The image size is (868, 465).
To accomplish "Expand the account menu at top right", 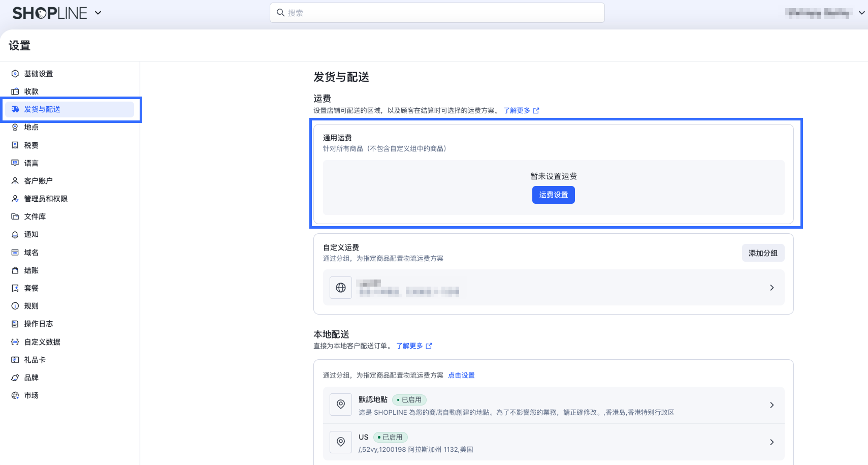I will coord(861,13).
